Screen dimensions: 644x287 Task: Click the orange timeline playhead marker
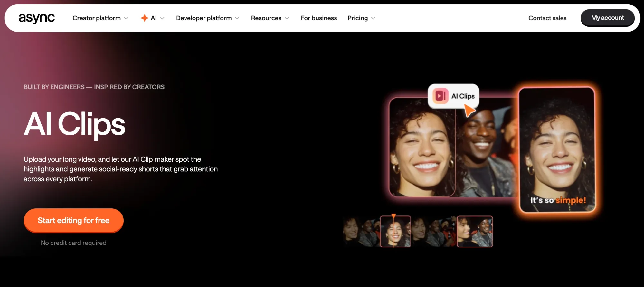(393, 216)
